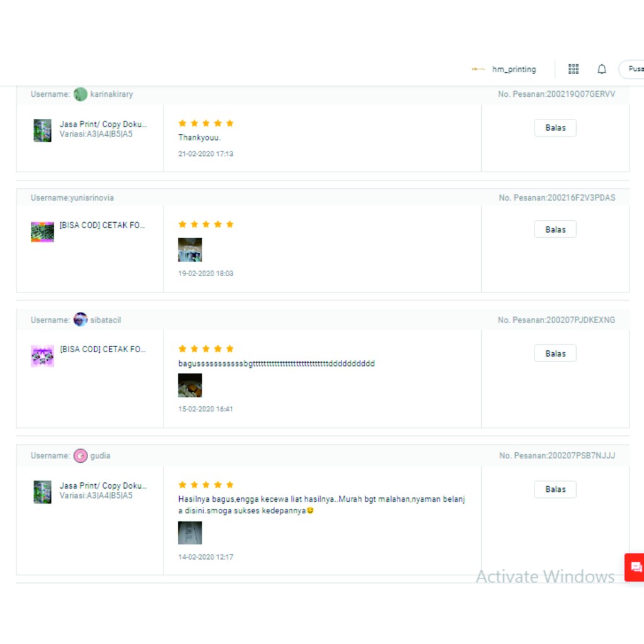Screen dimensions: 644x644
Task: Open the hm_printing account menu
Action: point(514,69)
